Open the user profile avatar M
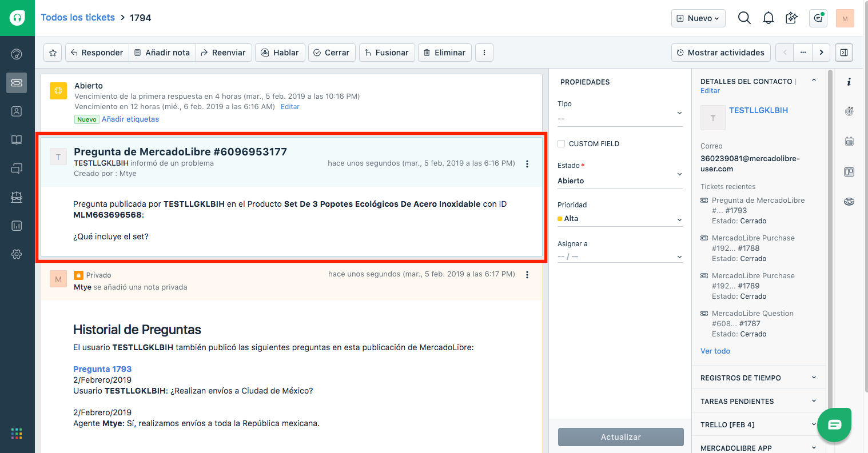 845,18
